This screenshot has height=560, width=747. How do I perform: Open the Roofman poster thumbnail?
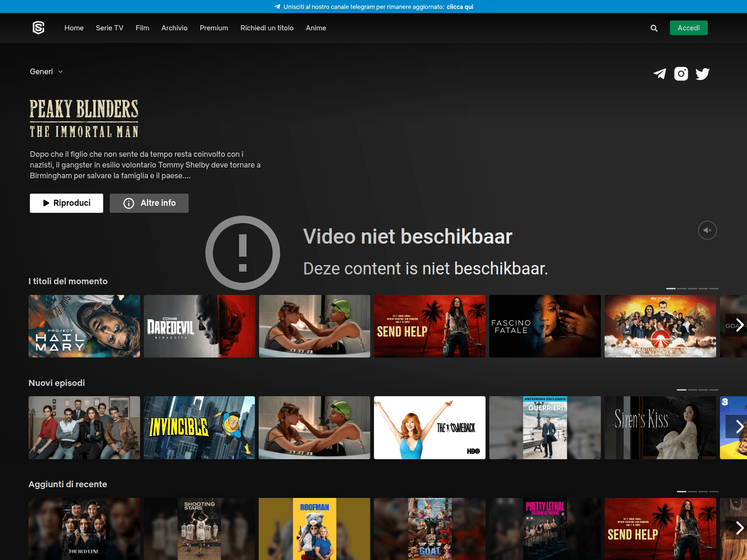pyautogui.click(x=314, y=529)
